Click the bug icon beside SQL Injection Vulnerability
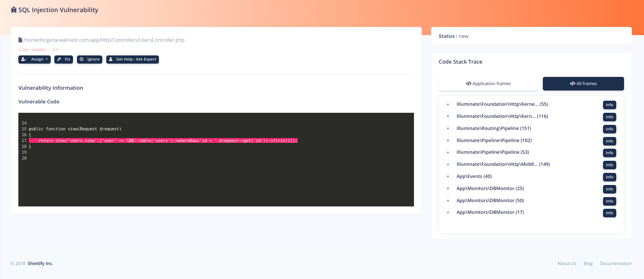This screenshot has height=279, width=644. coord(14,10)
